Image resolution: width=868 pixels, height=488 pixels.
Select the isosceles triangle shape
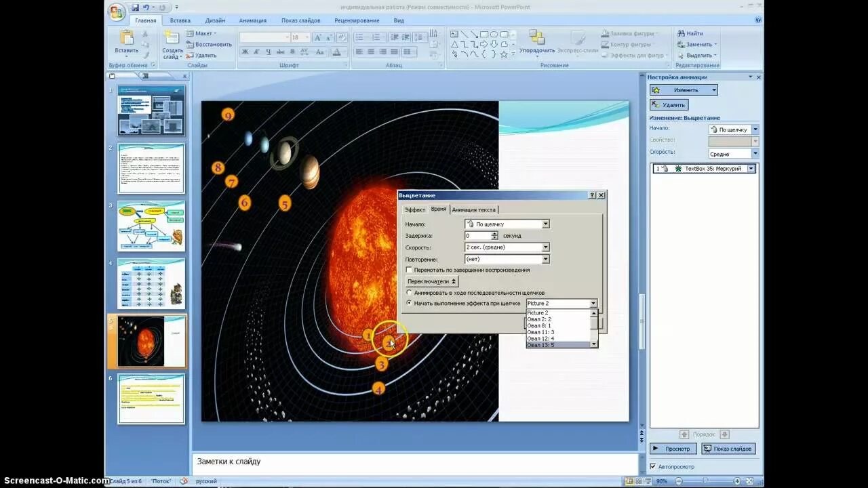[x=454, y=44]
